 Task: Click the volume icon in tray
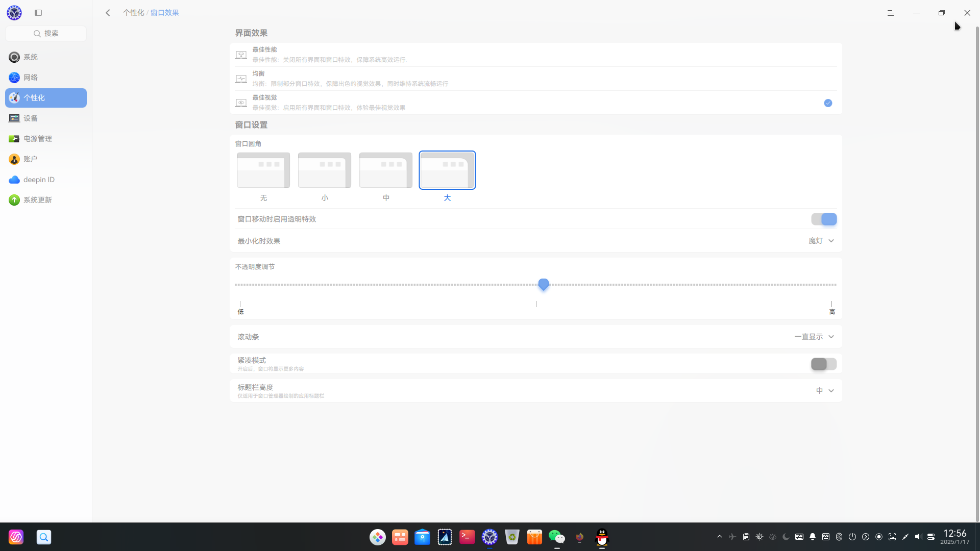tap(918, 537)
